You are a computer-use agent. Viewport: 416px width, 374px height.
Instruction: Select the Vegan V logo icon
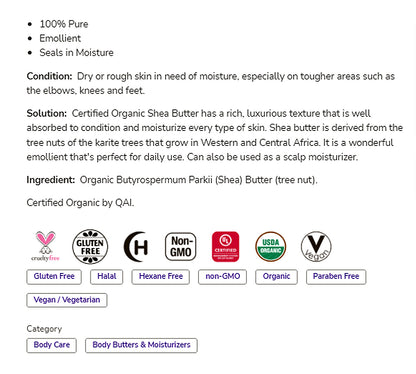tap(316, 247)
